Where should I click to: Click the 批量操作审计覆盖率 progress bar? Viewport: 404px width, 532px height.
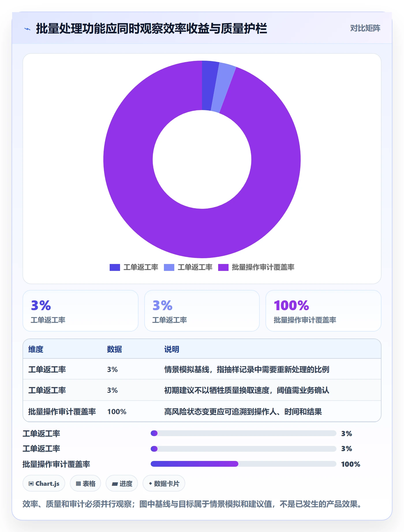coord(243,464)
